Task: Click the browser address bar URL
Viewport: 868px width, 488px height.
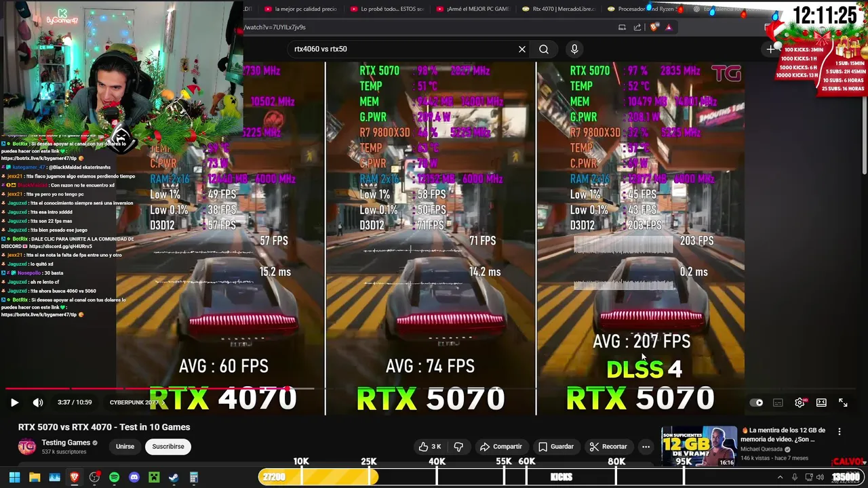Action: [x=275, y=27]
